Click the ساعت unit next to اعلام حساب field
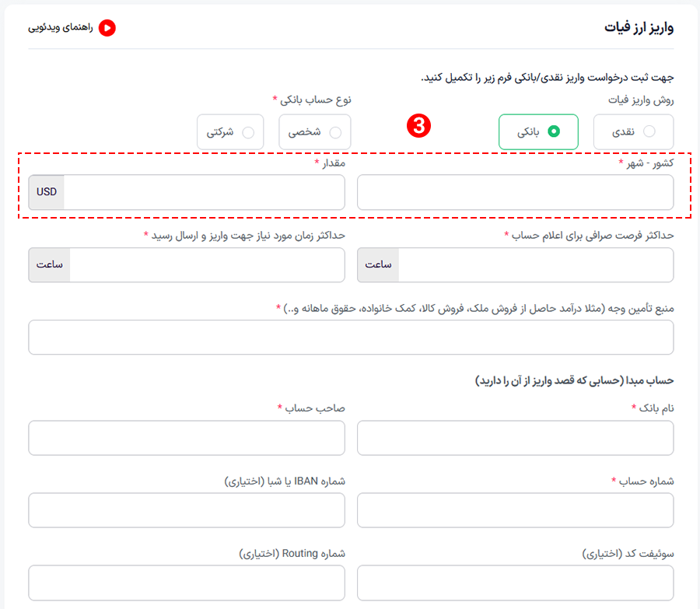Image resolution: width=700 pixels, height=609 pixels. coord(378,264)
